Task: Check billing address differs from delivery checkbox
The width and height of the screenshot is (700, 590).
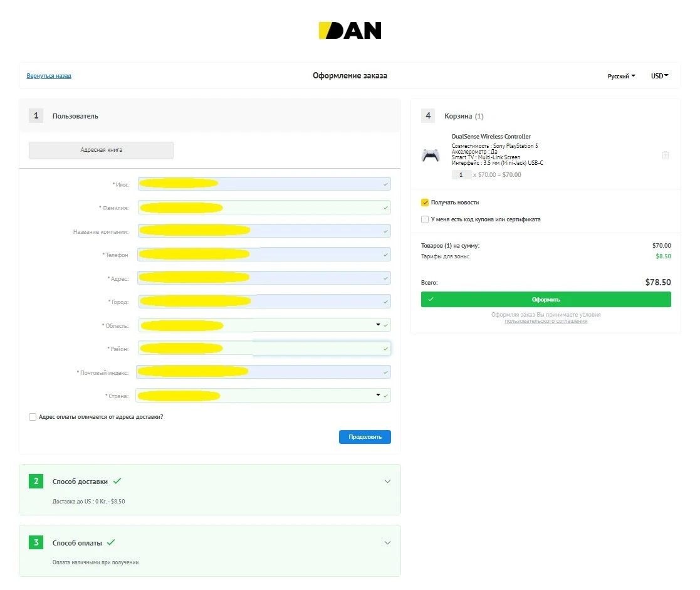Action: [x=33, y=417]
